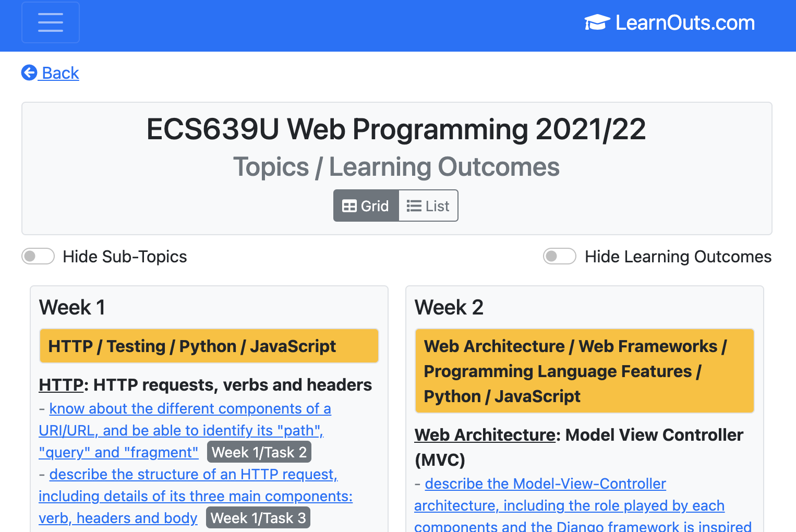Click the Week 1/Task 3 badge
Screen dimensions: 796x532
coord(258,517)
